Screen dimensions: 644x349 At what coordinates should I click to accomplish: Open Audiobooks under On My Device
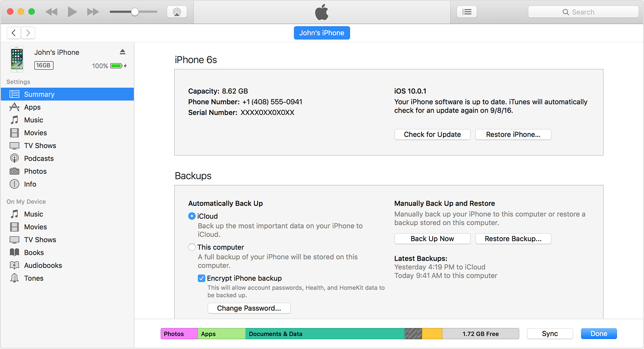(x=43, y=265)
